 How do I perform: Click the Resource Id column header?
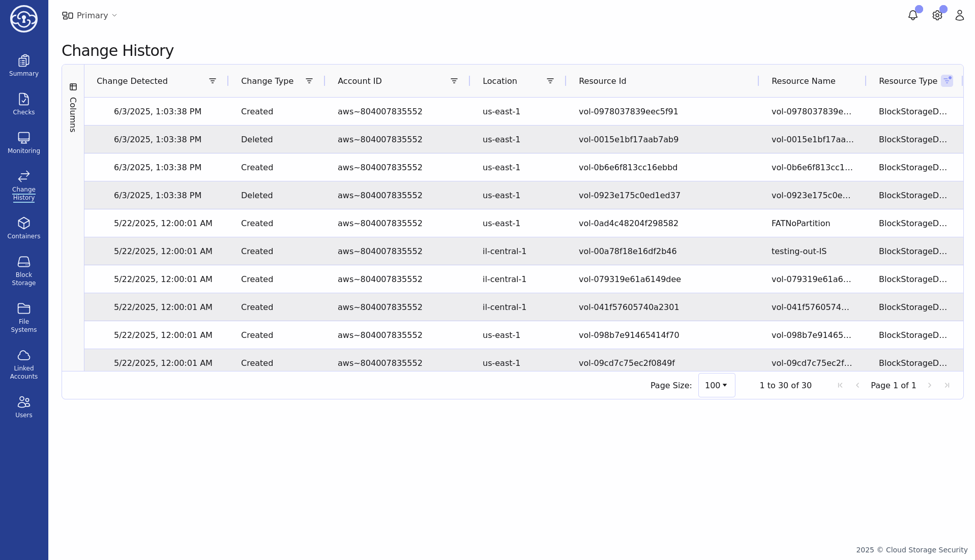click(602, 81)
